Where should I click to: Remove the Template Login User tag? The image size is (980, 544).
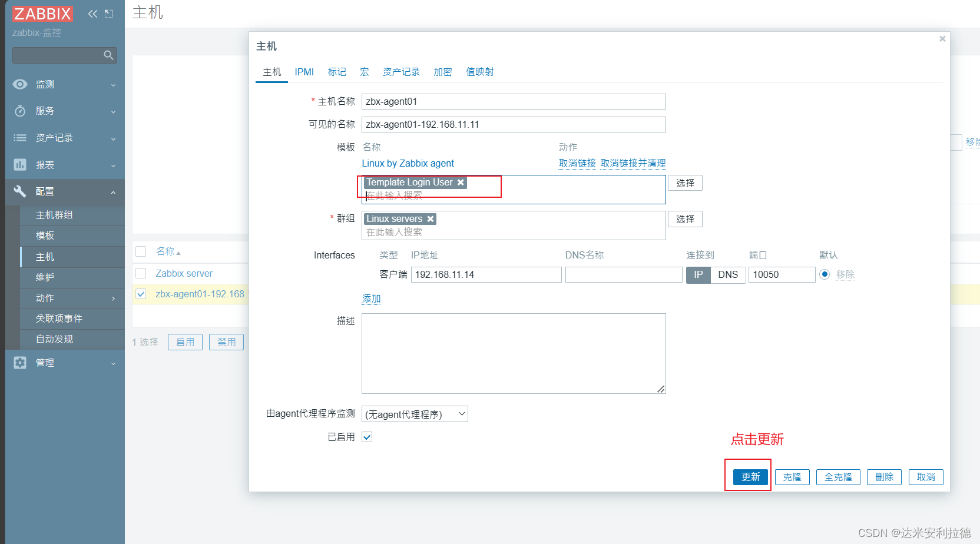pyautogui.click(x=461, y=183)
